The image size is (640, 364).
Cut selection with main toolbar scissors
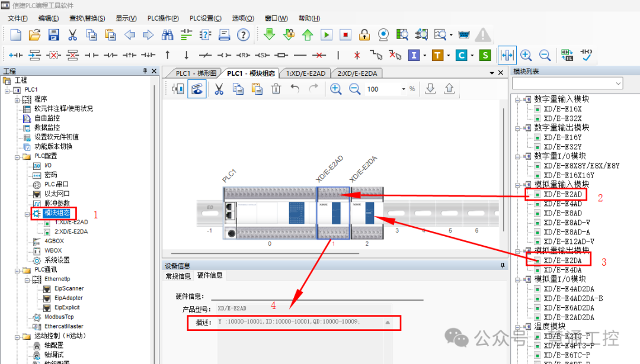(72, 35)
